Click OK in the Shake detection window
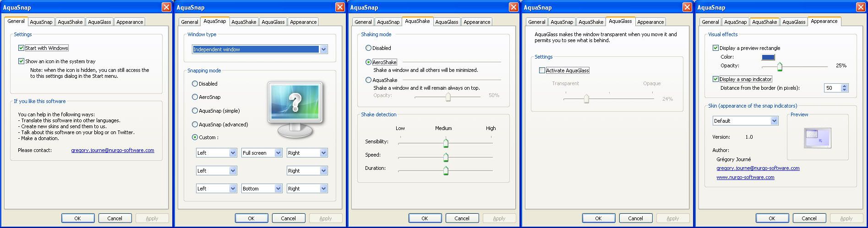 click(425, 218)
